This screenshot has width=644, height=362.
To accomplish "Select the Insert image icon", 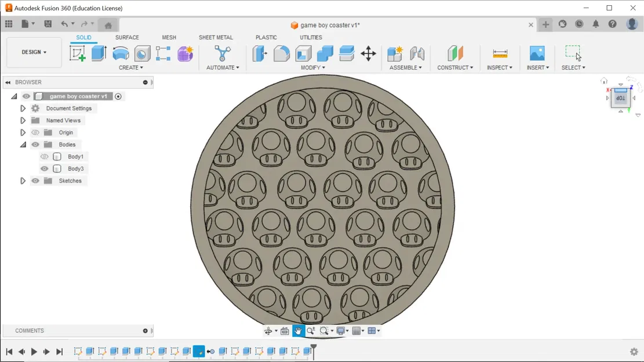I will point(537,53).
